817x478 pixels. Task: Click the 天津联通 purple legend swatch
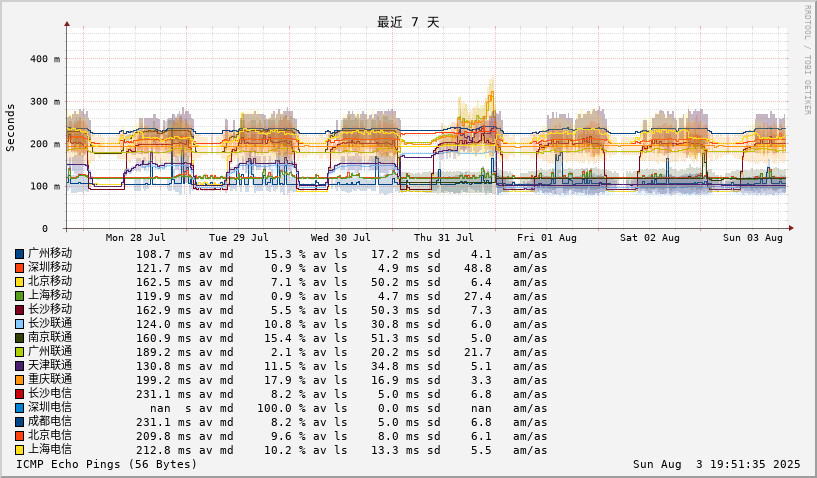click(19, 367)
